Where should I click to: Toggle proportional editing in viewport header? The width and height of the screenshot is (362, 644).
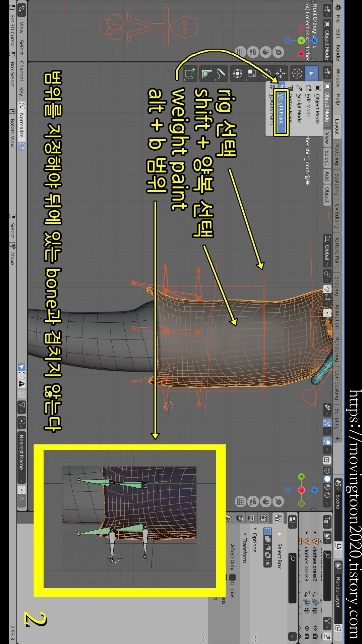click(x=327, y=313)
